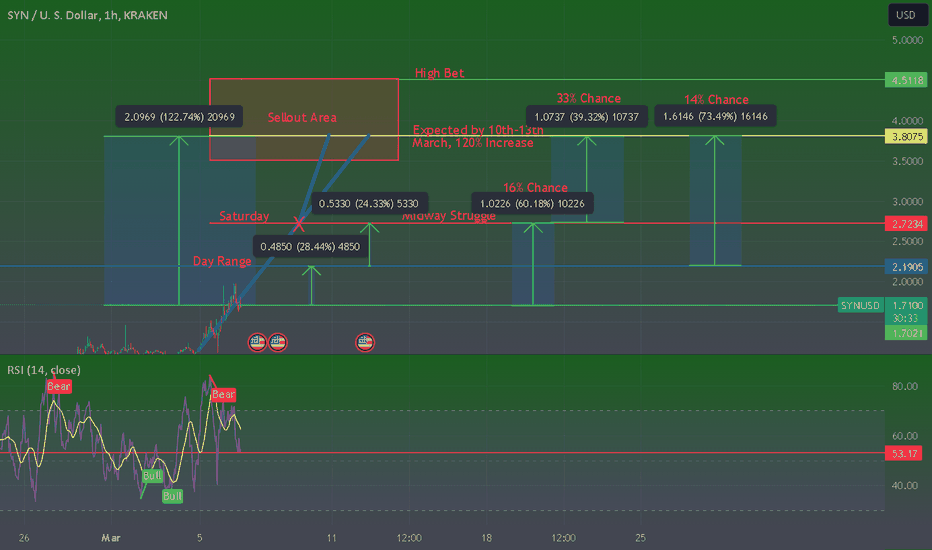Select the Saturday annotation text
Viewport: 932px width, 550px height.
(x=244, y=216)
